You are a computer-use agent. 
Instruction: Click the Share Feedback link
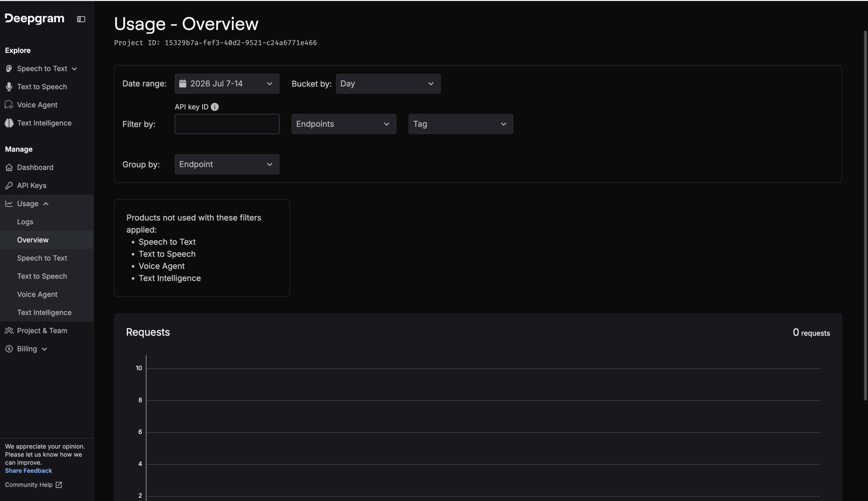[x=28, y=471]
